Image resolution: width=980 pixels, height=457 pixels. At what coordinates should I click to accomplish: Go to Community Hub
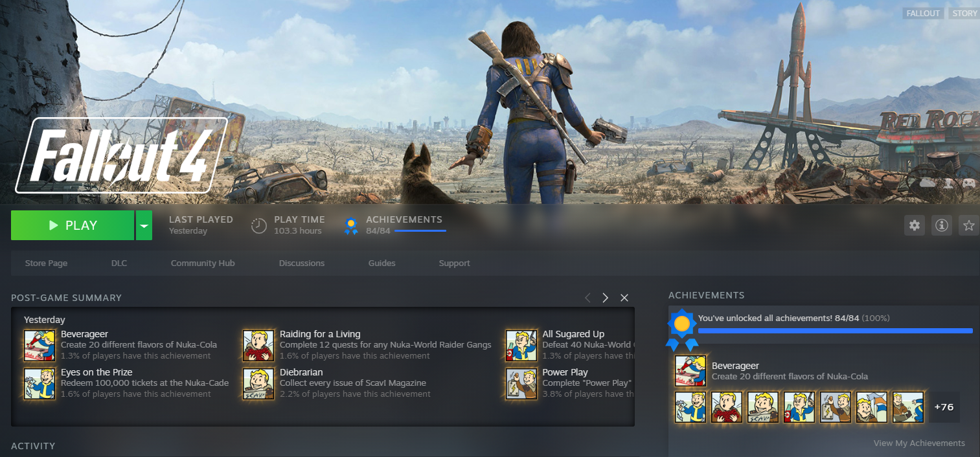pyautogui.click(x=203, y=263)
